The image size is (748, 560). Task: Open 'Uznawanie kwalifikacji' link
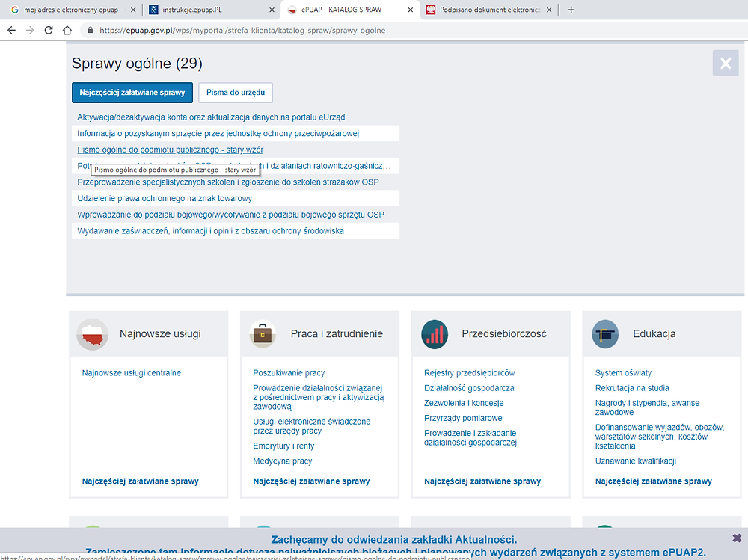point(635,461)
